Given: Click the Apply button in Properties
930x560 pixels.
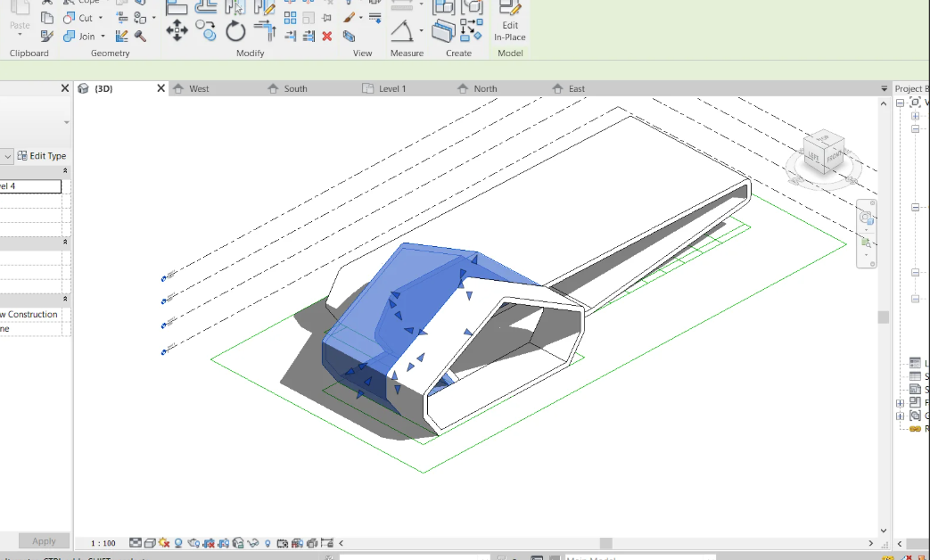Looking at the screenshot, I should point(44,541).
